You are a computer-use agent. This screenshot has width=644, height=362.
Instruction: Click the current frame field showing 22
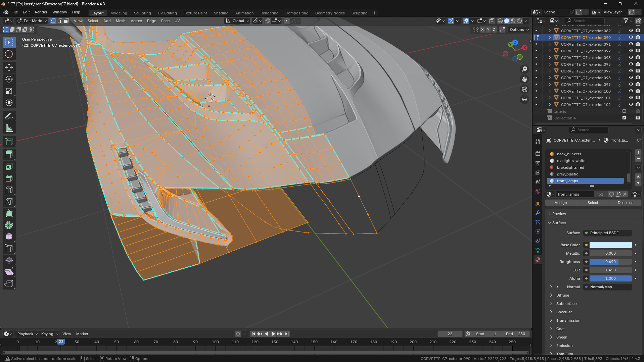point(450,334)
